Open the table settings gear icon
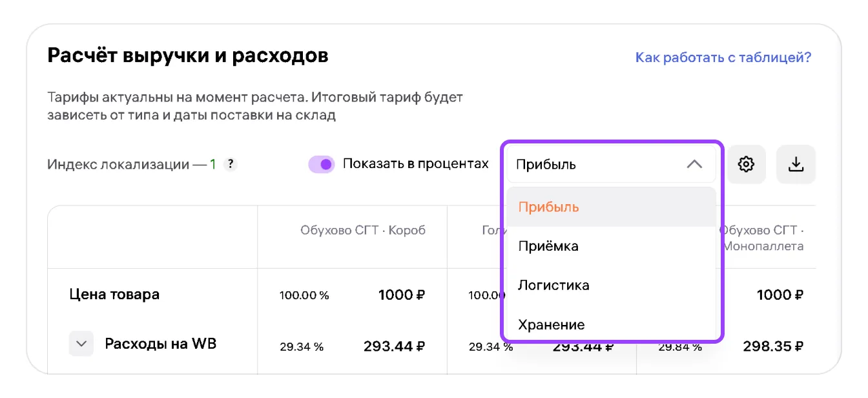 746,164
